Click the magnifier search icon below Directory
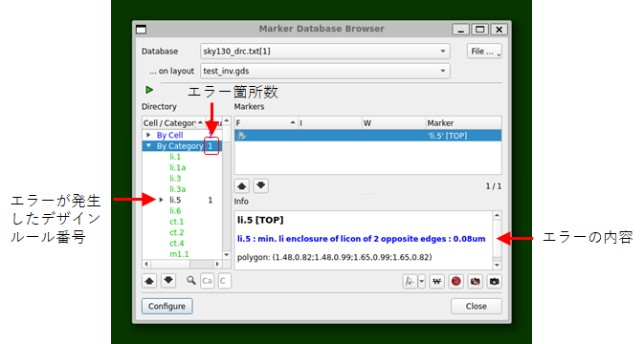 click(x=191, y=280)
